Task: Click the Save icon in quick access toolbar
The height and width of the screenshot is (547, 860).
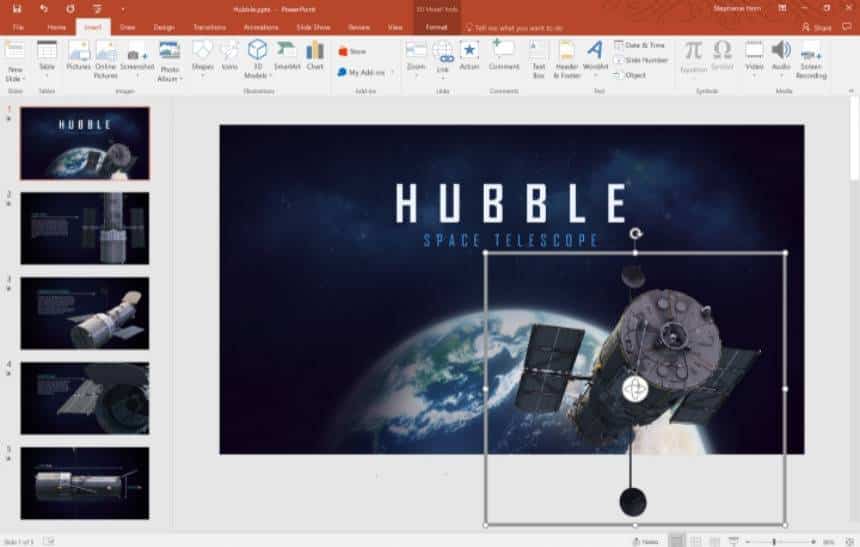Action: [16, 9]
